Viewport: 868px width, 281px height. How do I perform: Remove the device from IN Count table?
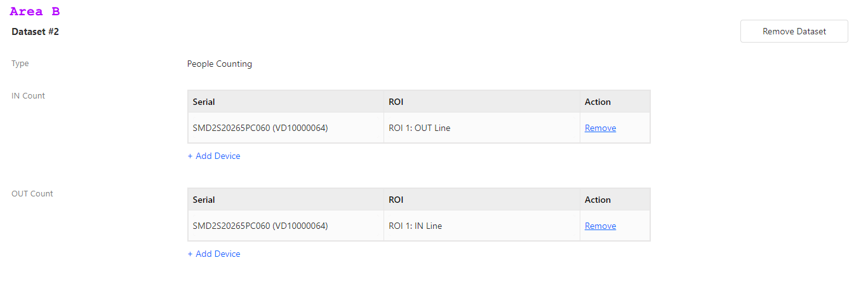(600, 128)
